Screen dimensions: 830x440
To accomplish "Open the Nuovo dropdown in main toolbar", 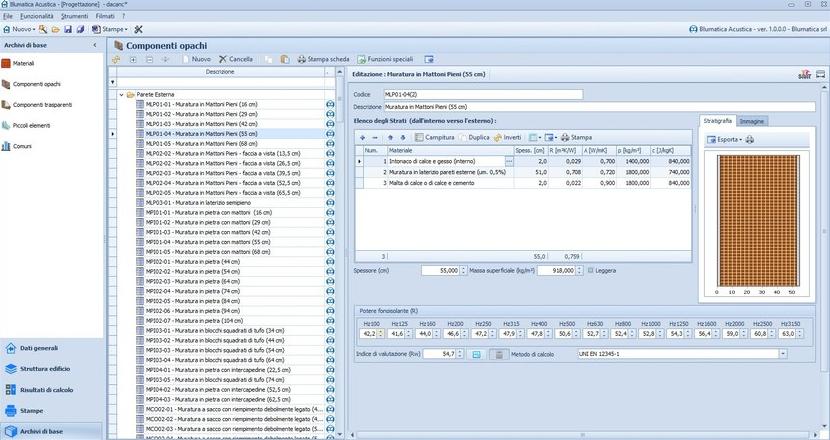I will 20,29.
